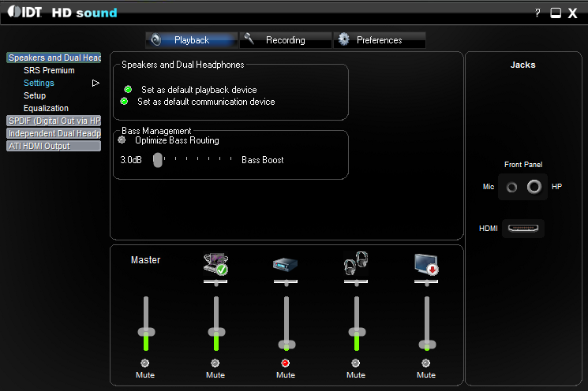Click the gear icon on the Preferences tab
588x391 pixels.
pos(343,39)
